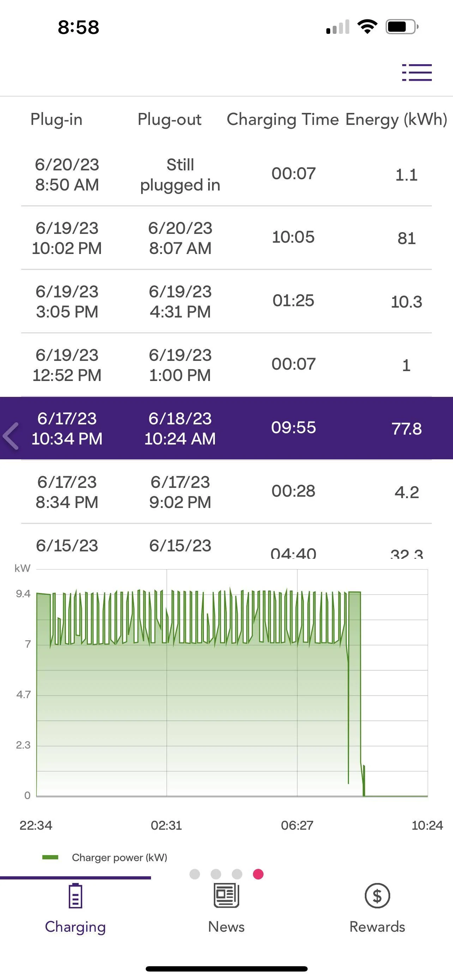The width and height of the screenshot is (453, 980).
Task: Open the purple list menu icon
Action: [417, 72]
